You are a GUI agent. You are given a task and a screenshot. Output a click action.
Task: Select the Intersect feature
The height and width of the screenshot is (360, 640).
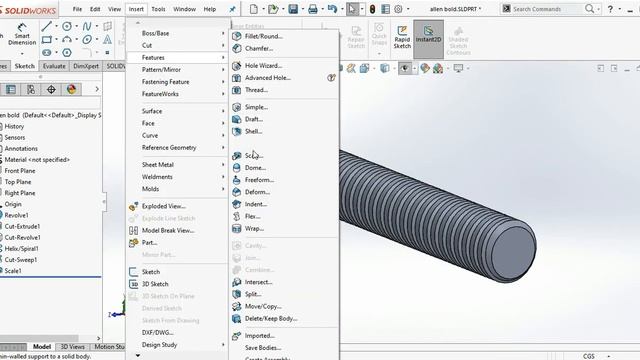(258, 282)
